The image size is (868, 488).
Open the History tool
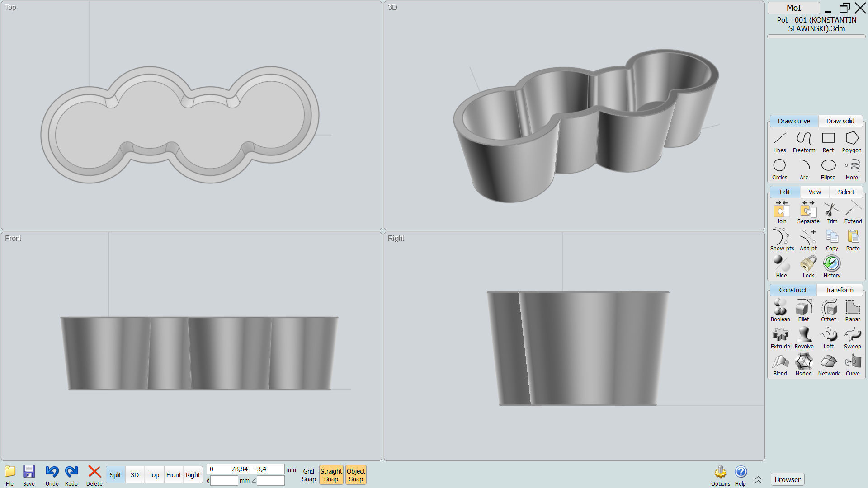click(x=832, y=267)
